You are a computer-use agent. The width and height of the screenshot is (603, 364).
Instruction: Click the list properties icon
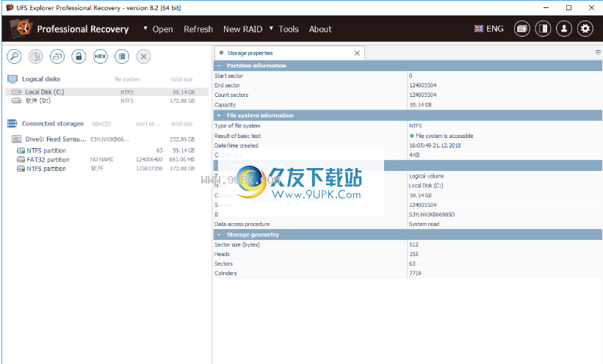click(x=122, y=57)
